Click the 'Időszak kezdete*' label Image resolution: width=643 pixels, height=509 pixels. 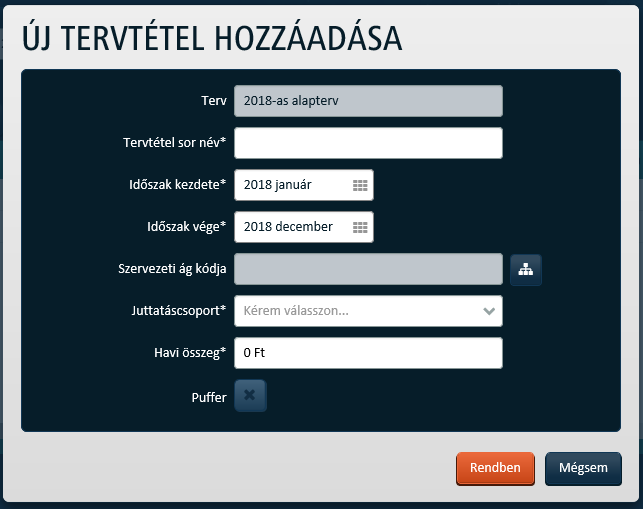pos(178,185)
